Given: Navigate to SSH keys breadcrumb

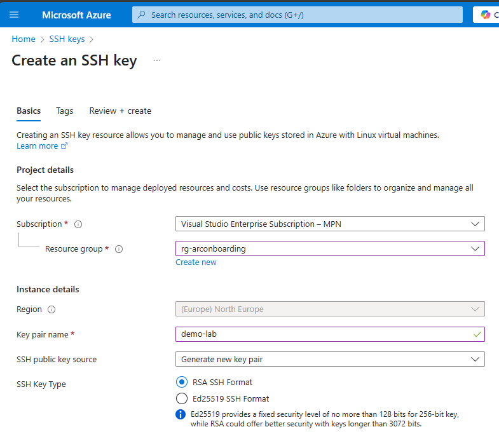Looking at the screenshot, I should 67,39.
